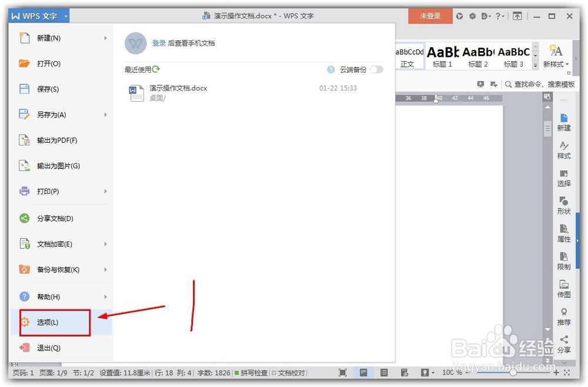The height and width of the screenshot is (387, 588).
Task: Open the 形状 side pane icon
Action: (564, 206)
